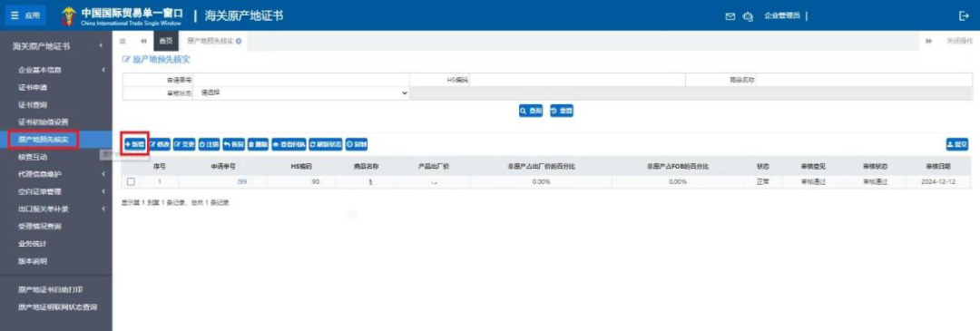This screenshot has height=331, width=980.
Task: Click the 恢复 (restore) toolbar button
Action: click(x=234, y=143)
